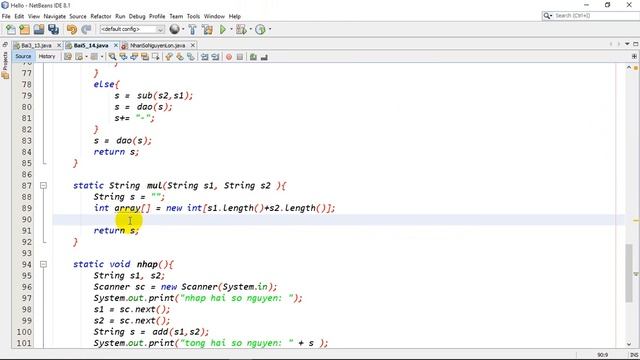
Task: Click the editor Forward navigation icon
Action: (x=94, y=57)
